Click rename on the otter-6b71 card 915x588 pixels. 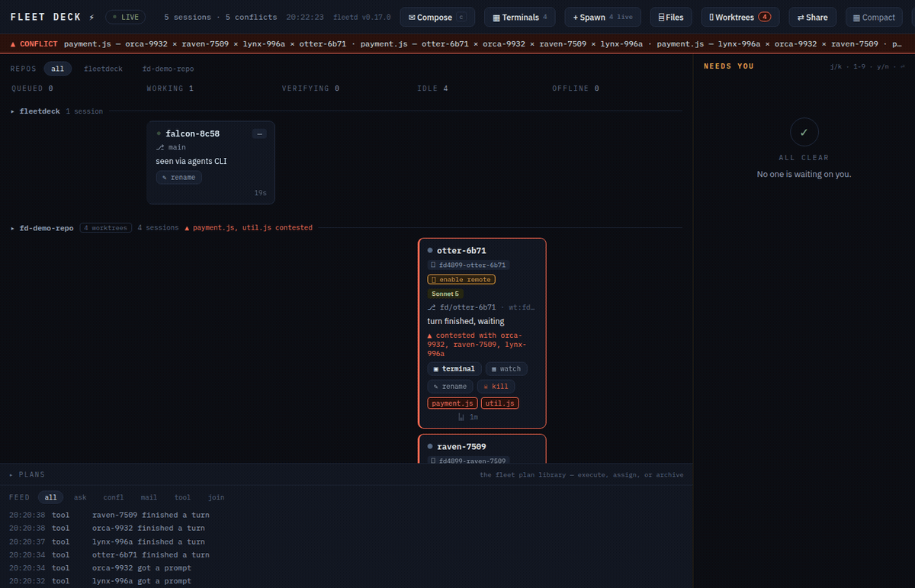pyautogui.click(x=450, y=387)
